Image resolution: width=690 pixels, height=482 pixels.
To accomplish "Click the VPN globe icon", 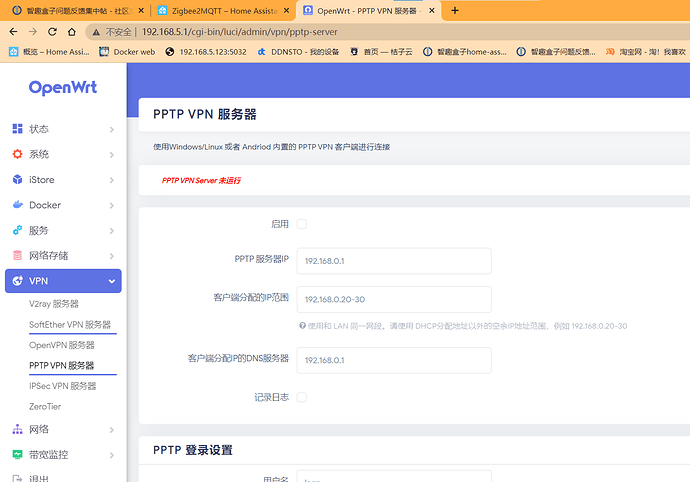I will [18, 281].
